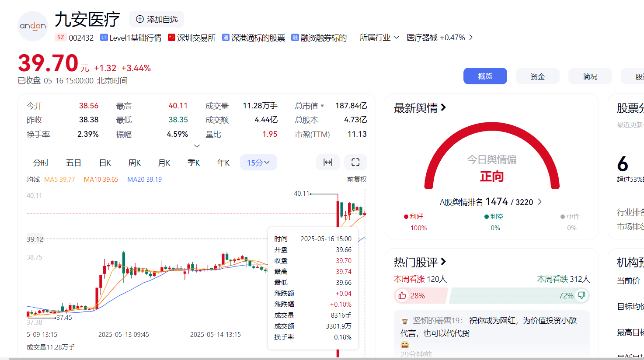This screenshot has height=360, width=644.
Task: Click the 换手率 2.39% value
Action: pos(88,134)
